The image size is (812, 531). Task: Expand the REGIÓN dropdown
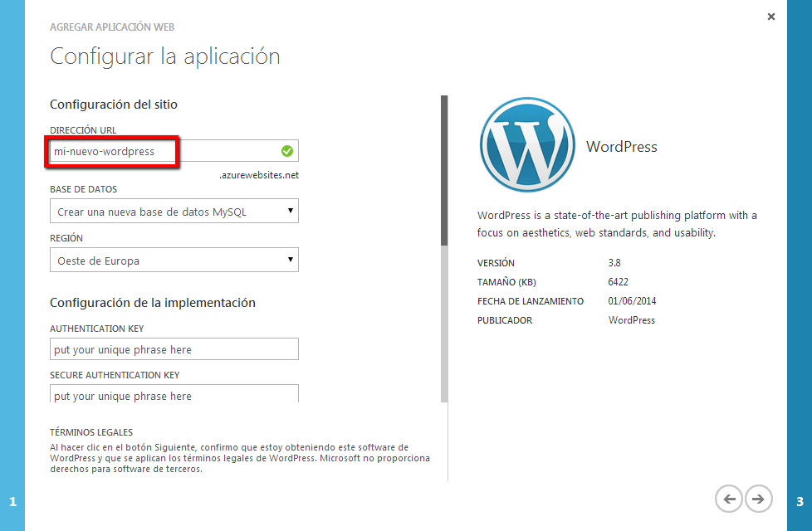point(174,261)
